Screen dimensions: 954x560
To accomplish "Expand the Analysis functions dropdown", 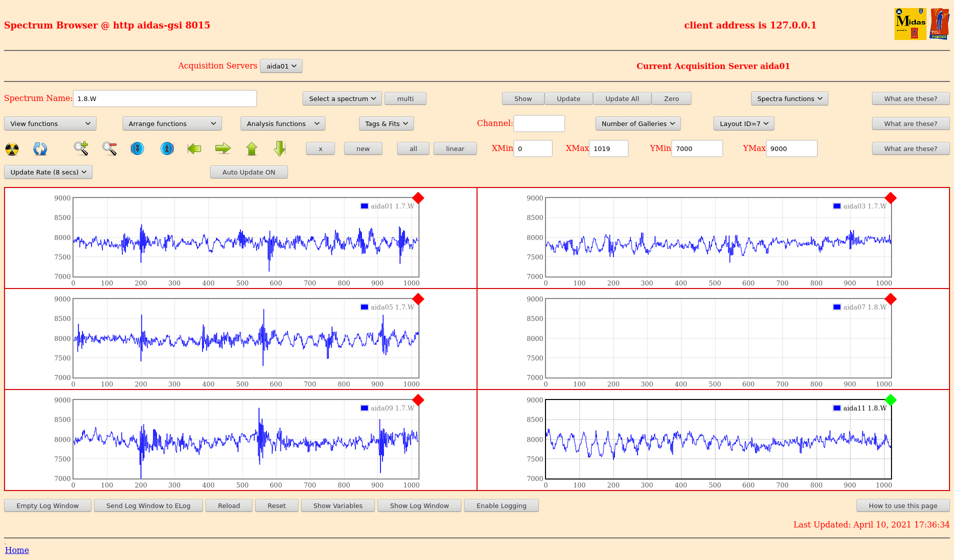I will point(283,123).
